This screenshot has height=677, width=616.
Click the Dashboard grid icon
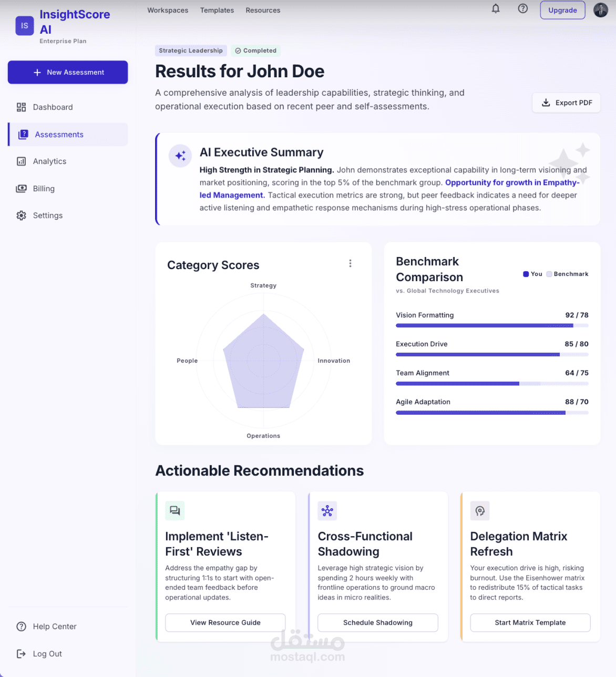point(21,107)
